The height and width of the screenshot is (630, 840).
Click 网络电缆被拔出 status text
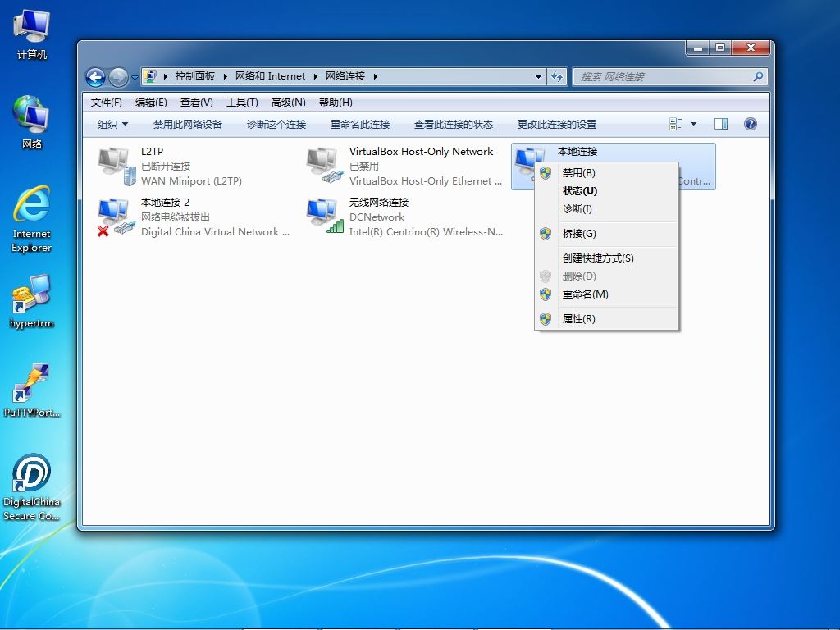pyautogui.click(x=176, y=217)
